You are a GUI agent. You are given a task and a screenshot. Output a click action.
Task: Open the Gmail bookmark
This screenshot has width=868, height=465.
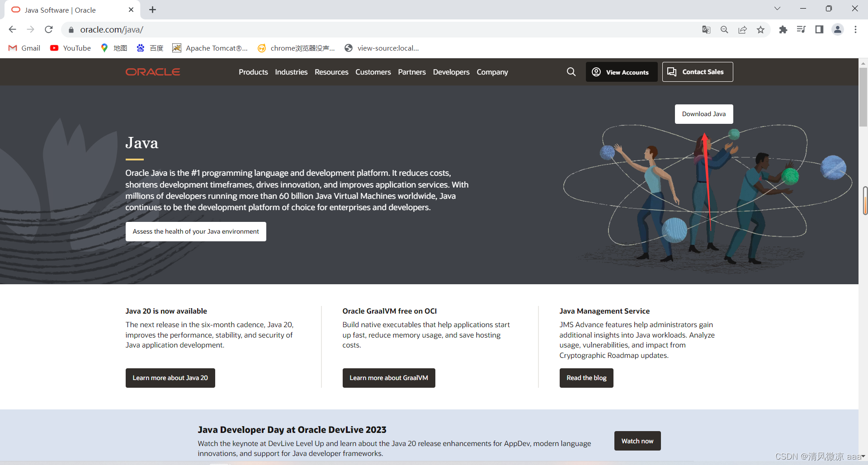tap(24, 48)
